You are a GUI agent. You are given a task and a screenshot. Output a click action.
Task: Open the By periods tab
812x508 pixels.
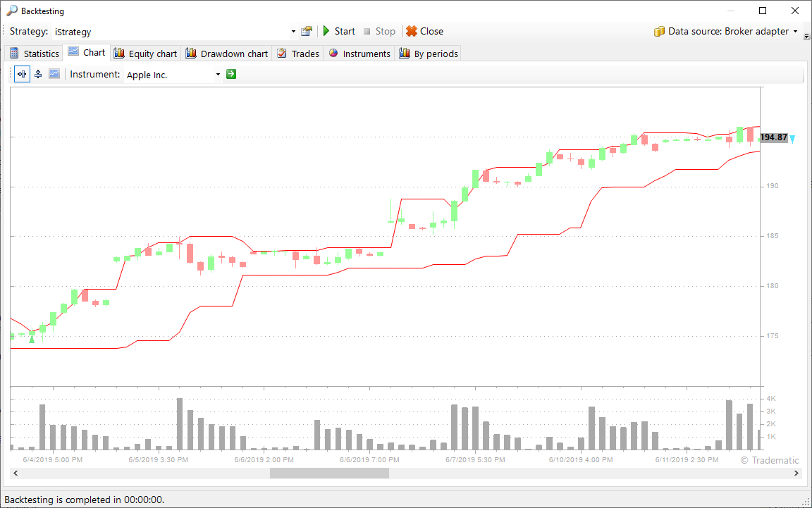pos(429,54)
